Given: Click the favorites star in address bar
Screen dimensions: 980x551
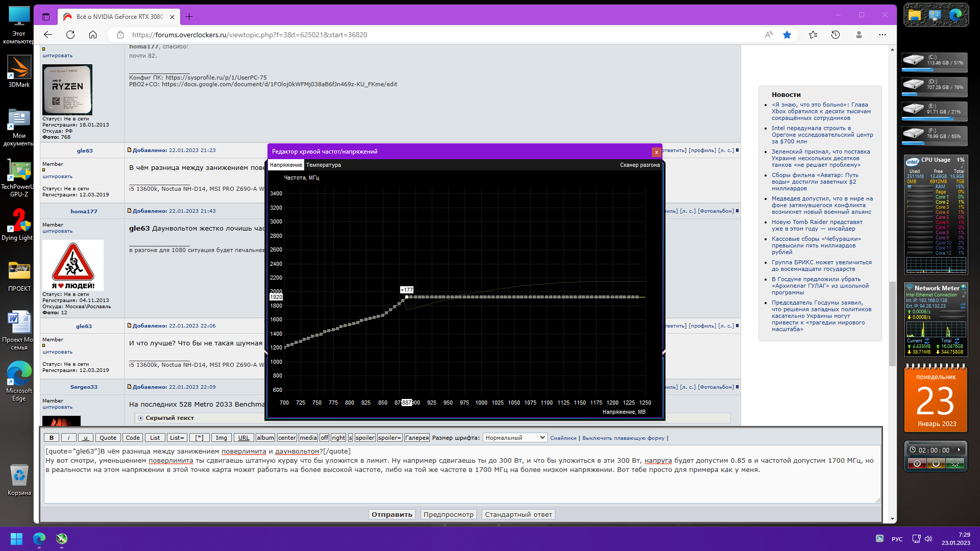Looking at the screenshot, I should (x=787, y=35).
